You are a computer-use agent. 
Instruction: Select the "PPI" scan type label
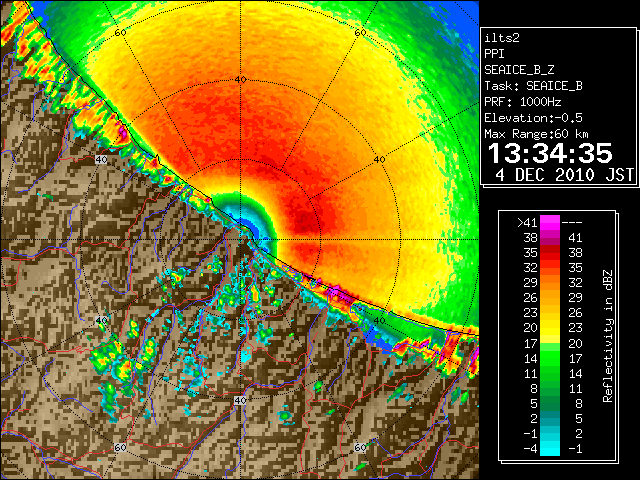(494, 54)
